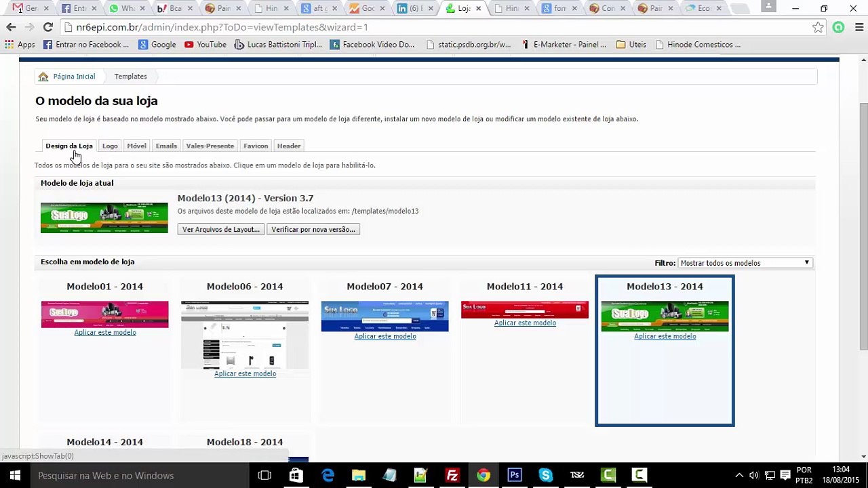Click the Windows search box
Image resolution: width=868 pixels, height=488 pixels.
(140, 475)
